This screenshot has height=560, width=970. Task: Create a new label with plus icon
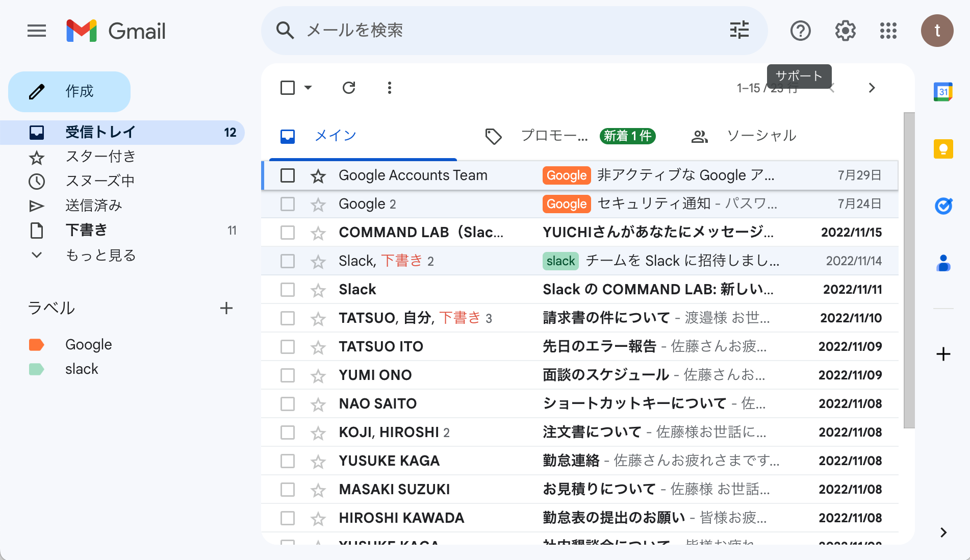pyautogui.click(x=226, y=308)
